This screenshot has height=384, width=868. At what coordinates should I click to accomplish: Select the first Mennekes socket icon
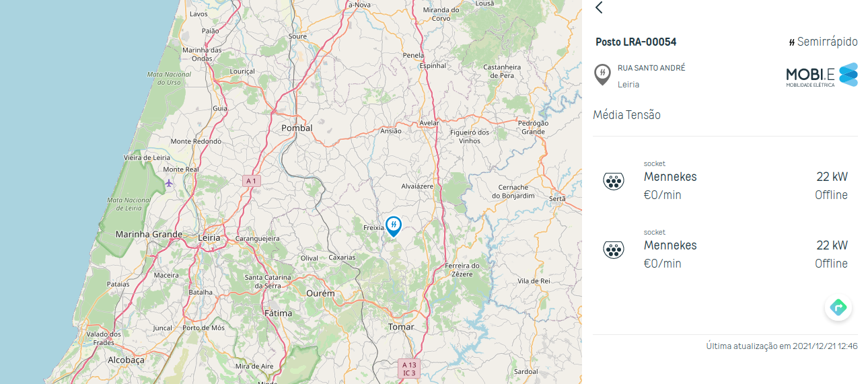point(613,181)
